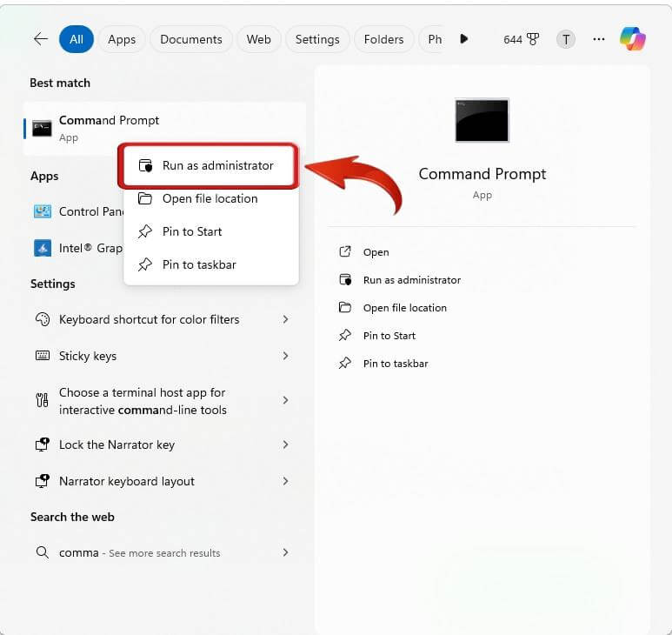Screen dimensions: 672x635
Task: Click the Narrator keyboard layout icon
Action: [42, 481]
